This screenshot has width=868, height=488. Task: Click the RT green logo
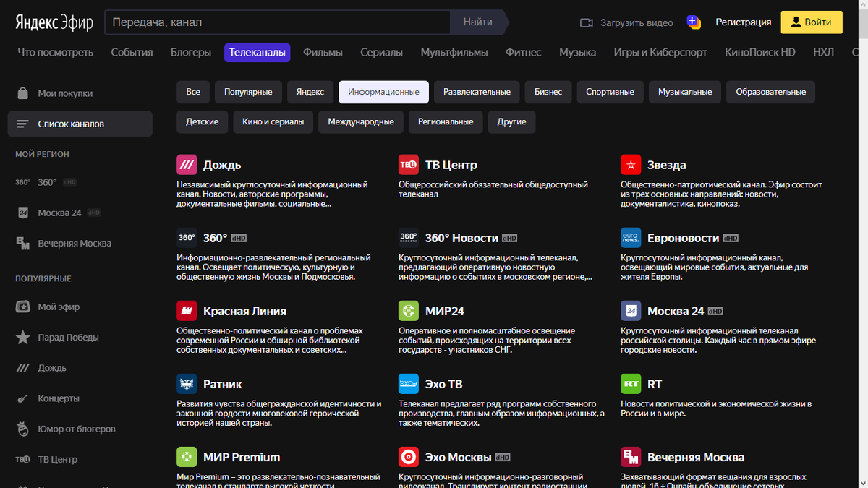(631, 384)
